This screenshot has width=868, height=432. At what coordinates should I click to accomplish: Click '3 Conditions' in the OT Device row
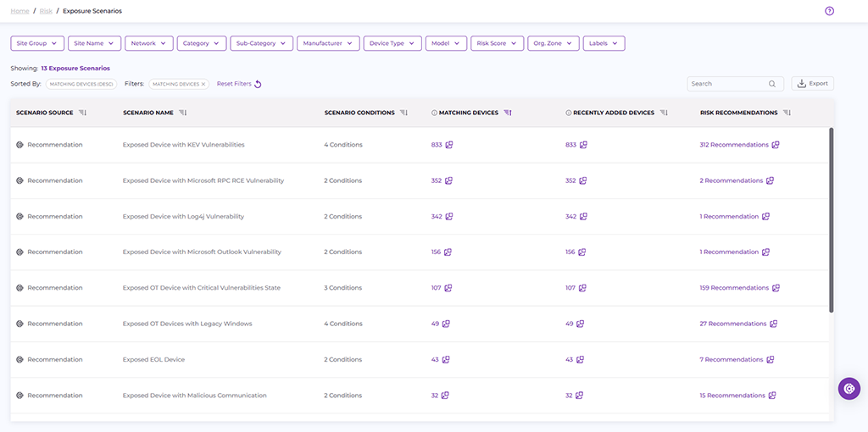click(x=343, y=288)
